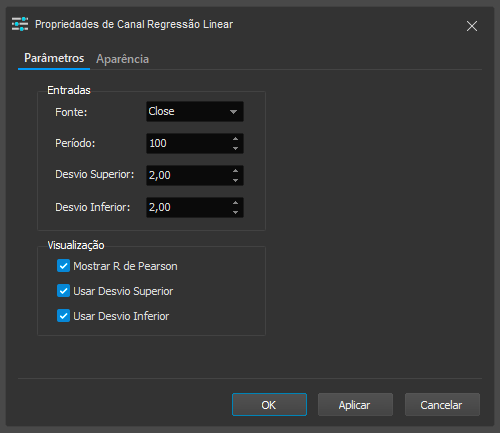
Task: Open the Aparência tab
Action: (122, 59)
